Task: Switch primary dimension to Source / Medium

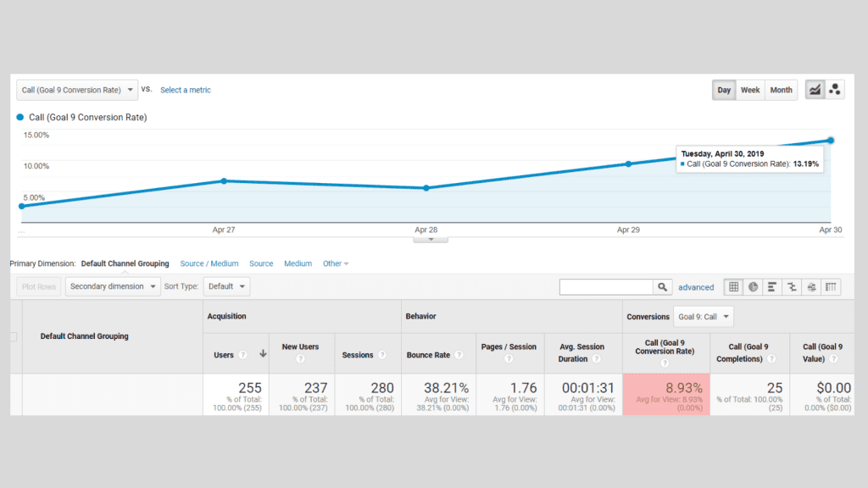Action: 209,263
